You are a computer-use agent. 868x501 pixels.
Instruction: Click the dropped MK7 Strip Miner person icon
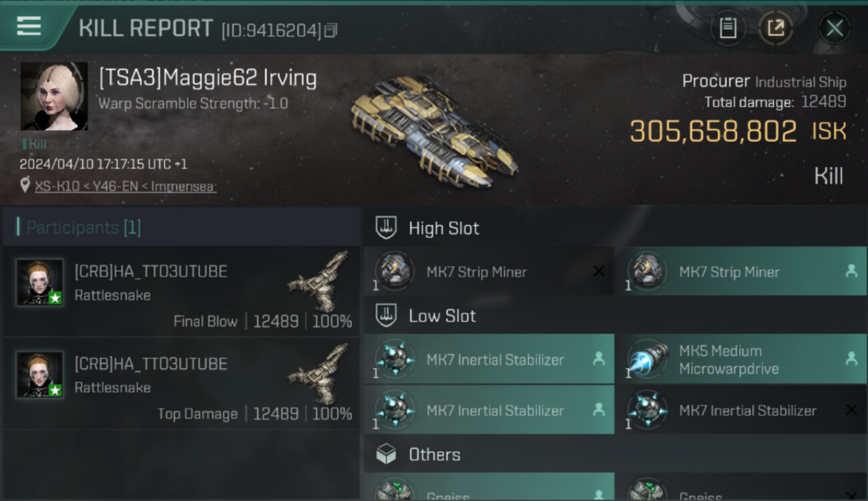(851, 271)
